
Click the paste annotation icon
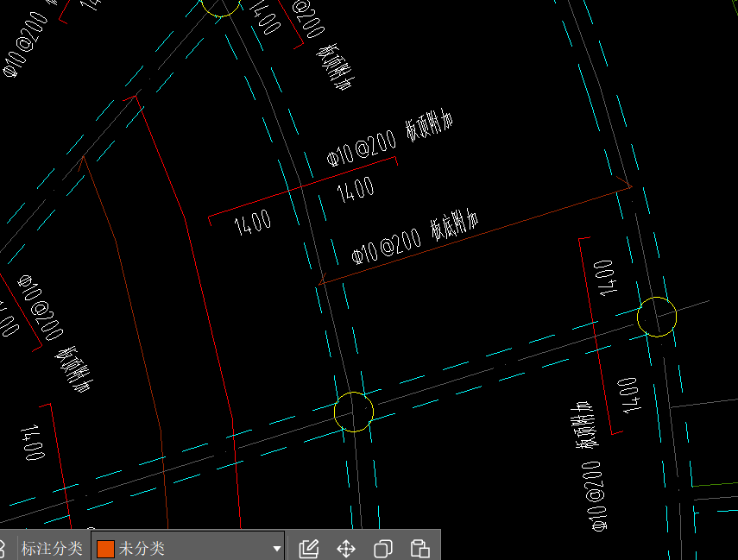(419, 549)
